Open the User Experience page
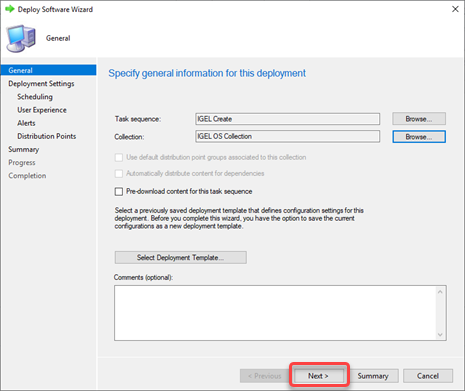465x391 pixels. 42,110
